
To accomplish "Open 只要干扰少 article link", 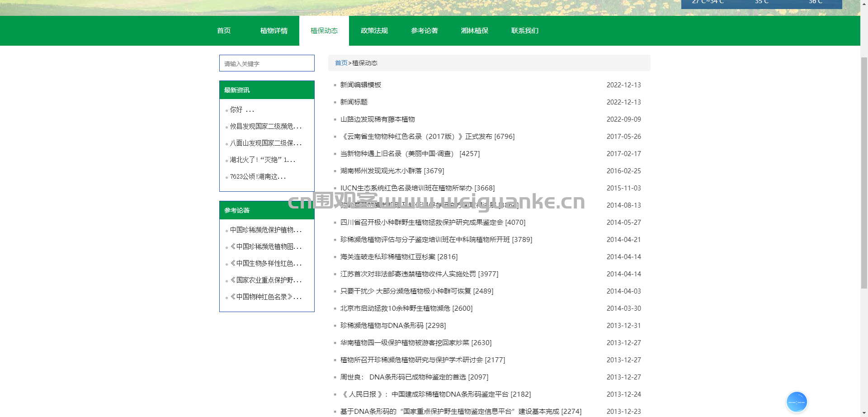I will tap(416, 291).
